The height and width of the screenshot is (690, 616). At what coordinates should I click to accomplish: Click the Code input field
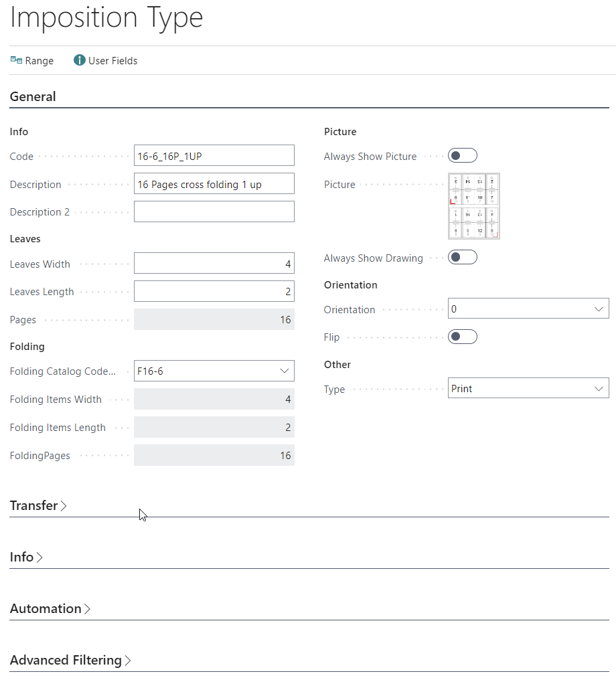click(214, 156)
